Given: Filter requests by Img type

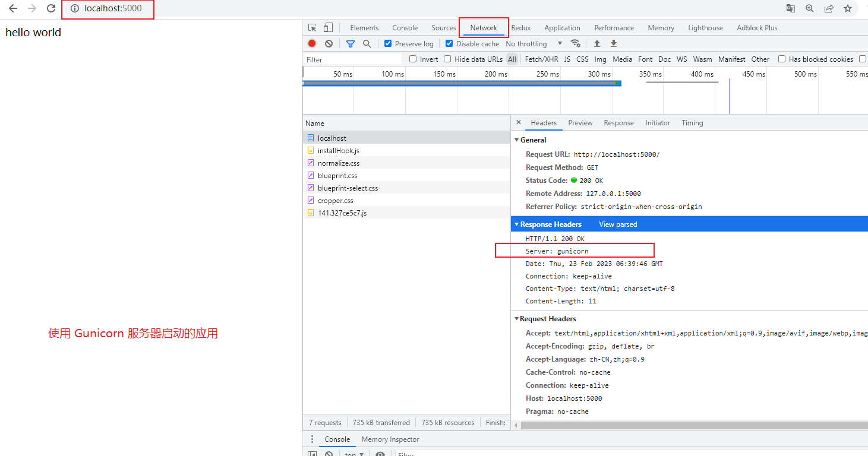Looking at the screenshot, I should point(600,59).
